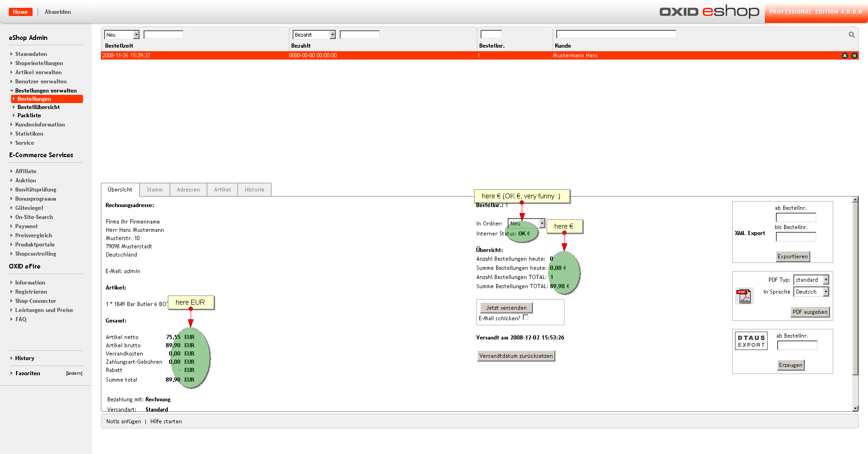Open the 'In Sprache' Deutsch dropdown
Viewport: 868px width, 454px height.
point(811,292)
